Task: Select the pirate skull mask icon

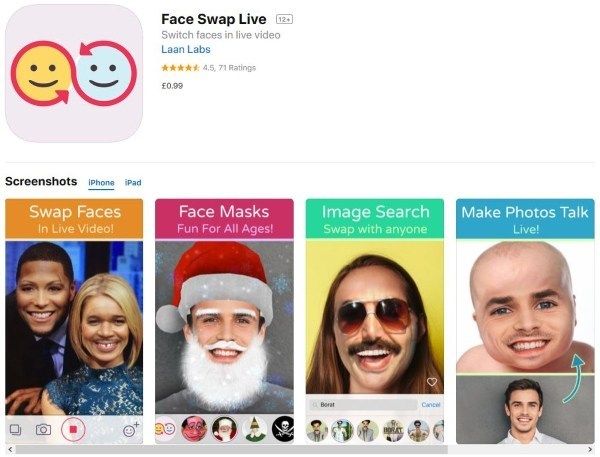Action: (x=284, y=429)
